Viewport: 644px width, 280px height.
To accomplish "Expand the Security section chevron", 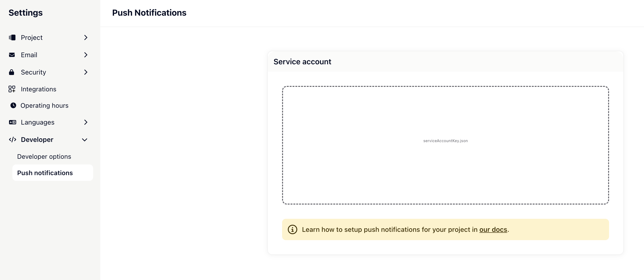I will [x=86, y=72].
